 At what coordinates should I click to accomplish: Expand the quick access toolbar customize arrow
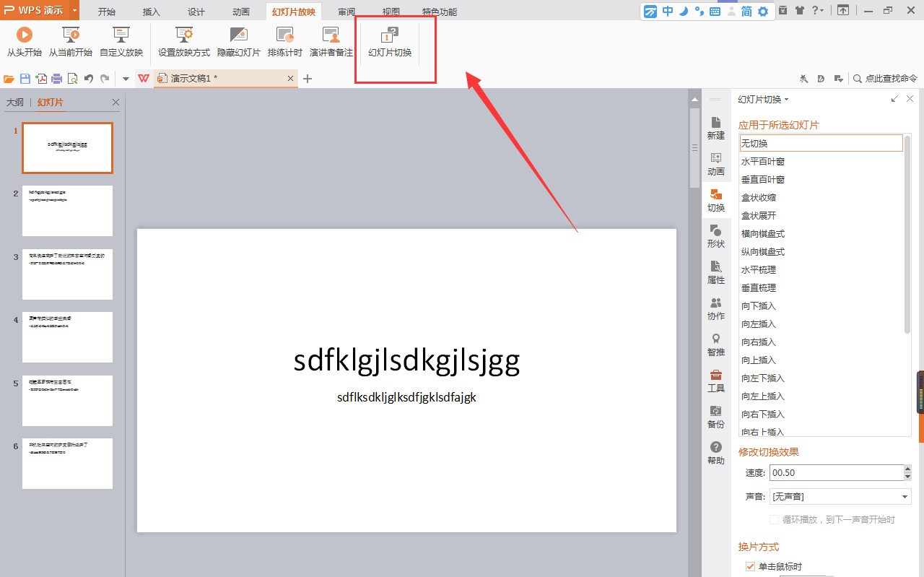pos(126,79)
